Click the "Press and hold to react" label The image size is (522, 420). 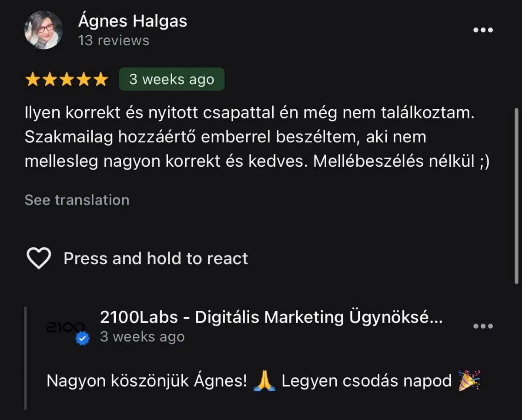tap(156, 258)
